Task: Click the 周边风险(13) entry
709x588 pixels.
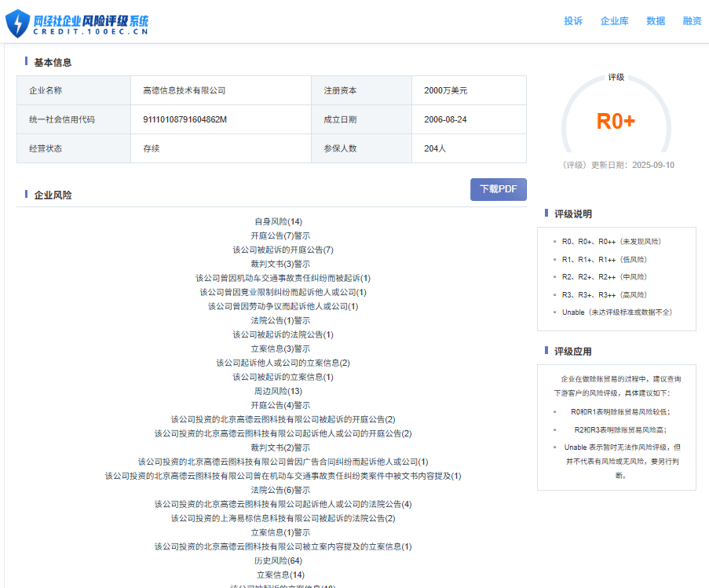Action: pos(278,391)
